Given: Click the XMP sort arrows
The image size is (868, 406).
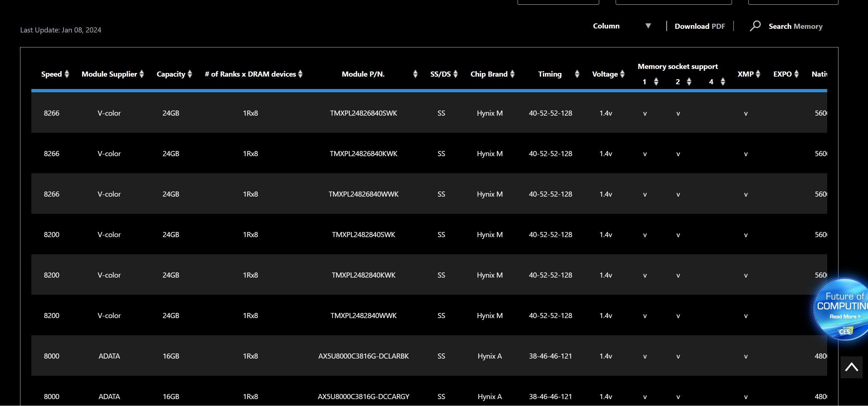Looking at the screenshot, I should point(758,74).
